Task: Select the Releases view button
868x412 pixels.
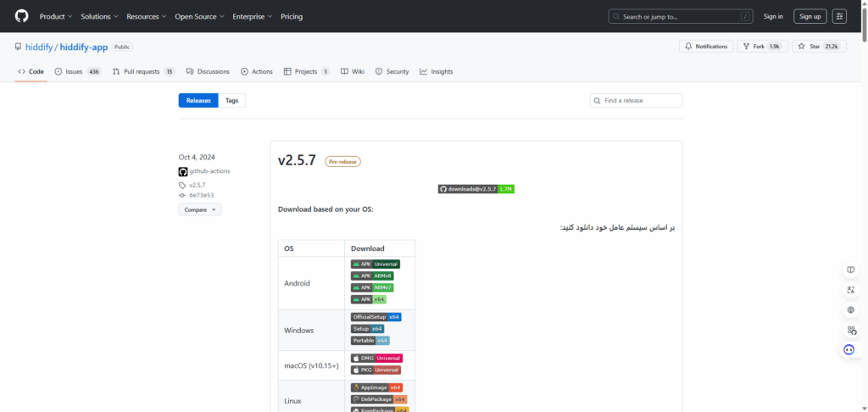Action: pos(198,101)
